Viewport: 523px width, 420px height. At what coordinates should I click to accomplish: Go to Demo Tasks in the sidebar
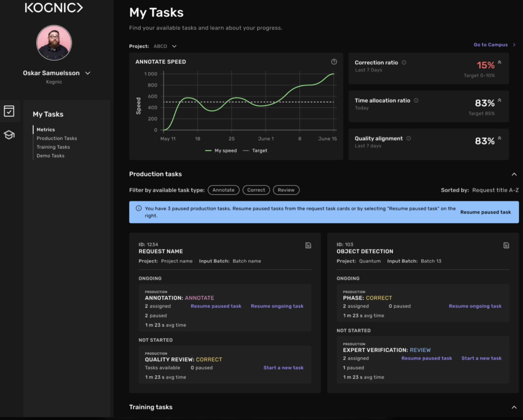tap(51, 156)
